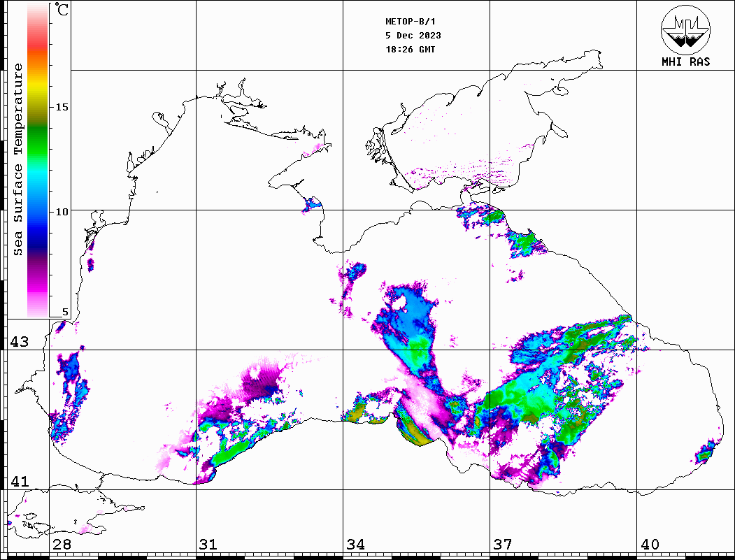Click the vertical "Sea Surface Temperature" label
735x560 pixels.
pos(18,159)
